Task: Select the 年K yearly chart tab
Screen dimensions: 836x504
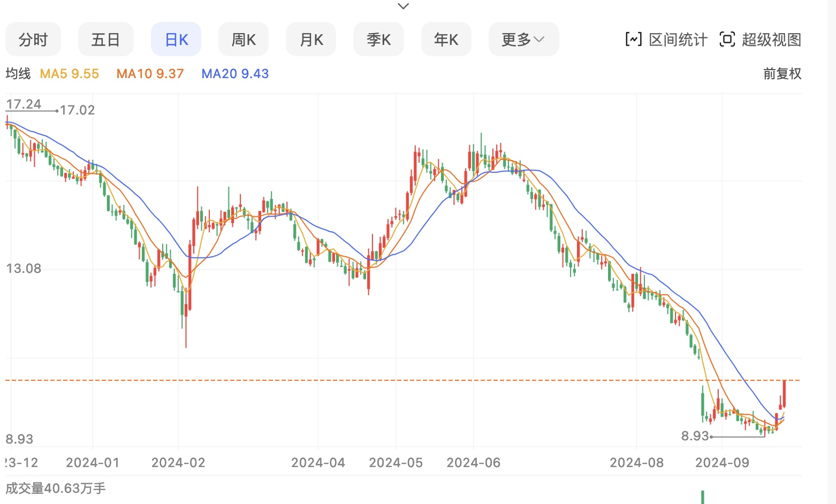Action: 446,39
